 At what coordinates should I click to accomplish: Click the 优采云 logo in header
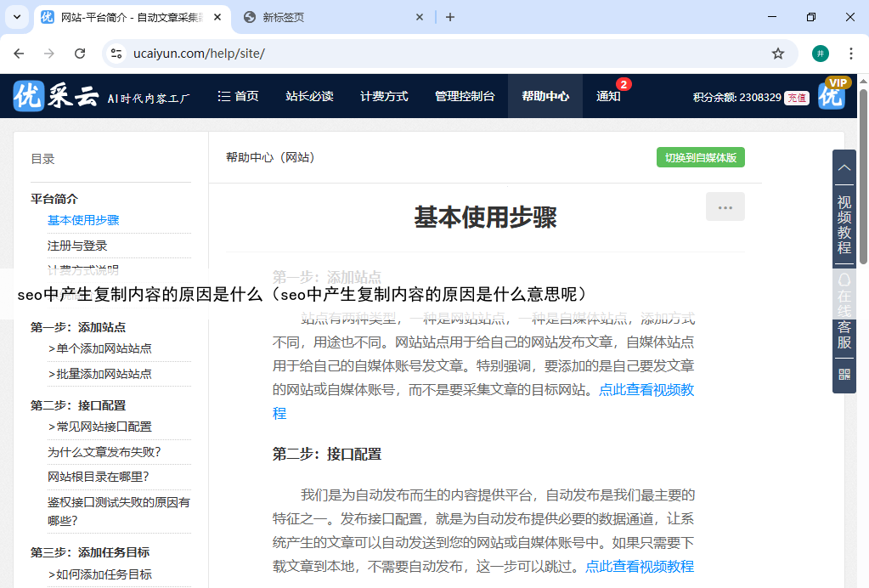pos(56,96)
